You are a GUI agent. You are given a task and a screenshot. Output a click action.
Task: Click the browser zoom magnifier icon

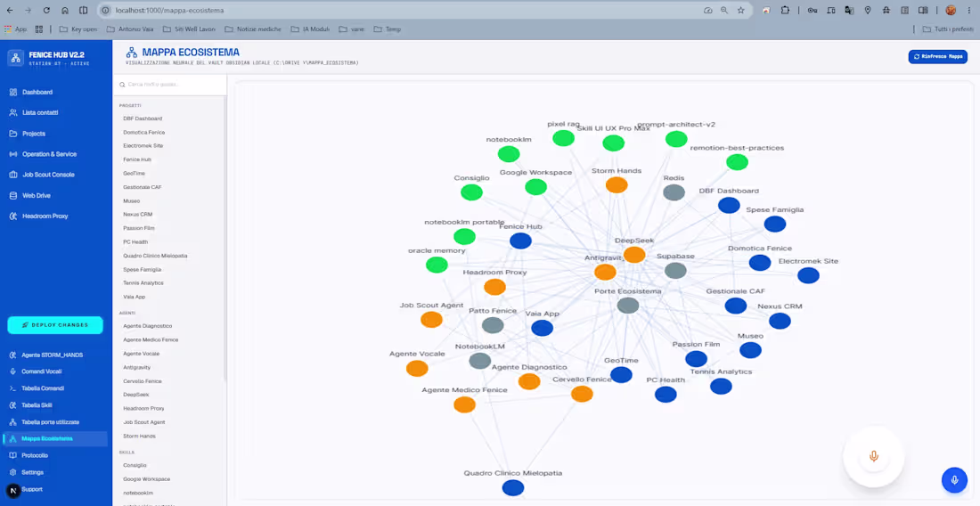[x=724, y=10]
